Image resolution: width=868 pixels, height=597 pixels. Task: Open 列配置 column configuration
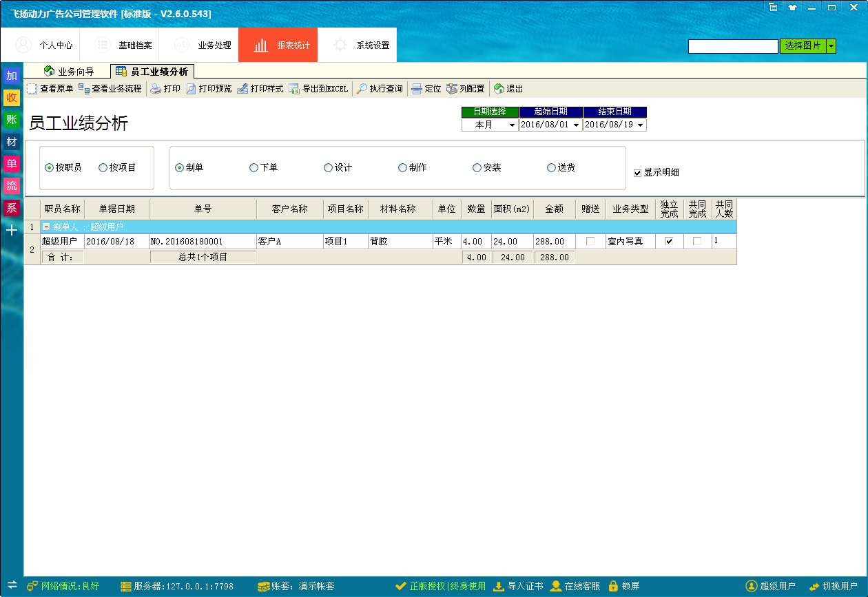pos(452,89)
